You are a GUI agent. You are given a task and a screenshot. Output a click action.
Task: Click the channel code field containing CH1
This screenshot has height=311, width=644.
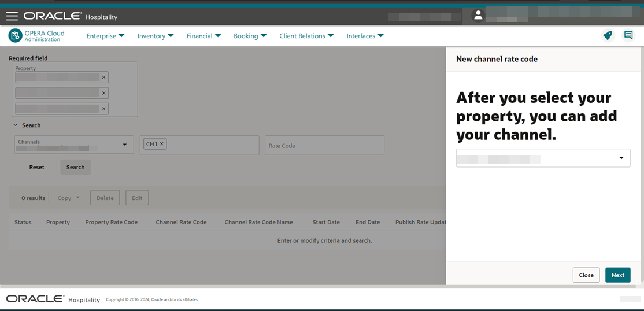pos(199,146)
